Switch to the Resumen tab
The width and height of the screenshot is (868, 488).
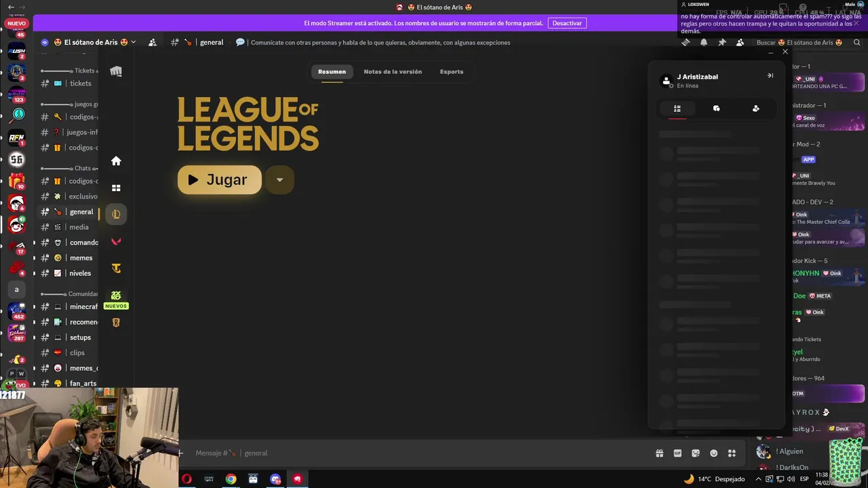[x=332, y=71]
